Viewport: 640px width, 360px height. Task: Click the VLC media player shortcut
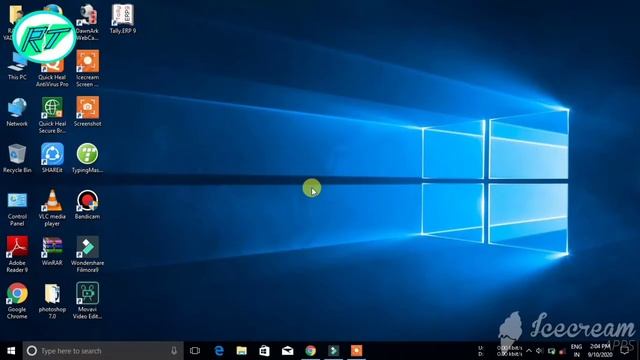pos(52,208)
